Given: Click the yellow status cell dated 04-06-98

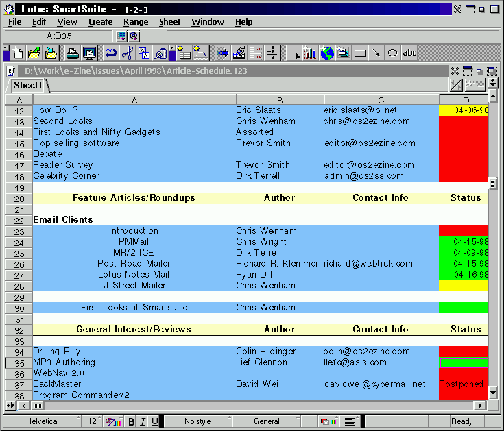Looking at the screenshot, I should [463, 110].
